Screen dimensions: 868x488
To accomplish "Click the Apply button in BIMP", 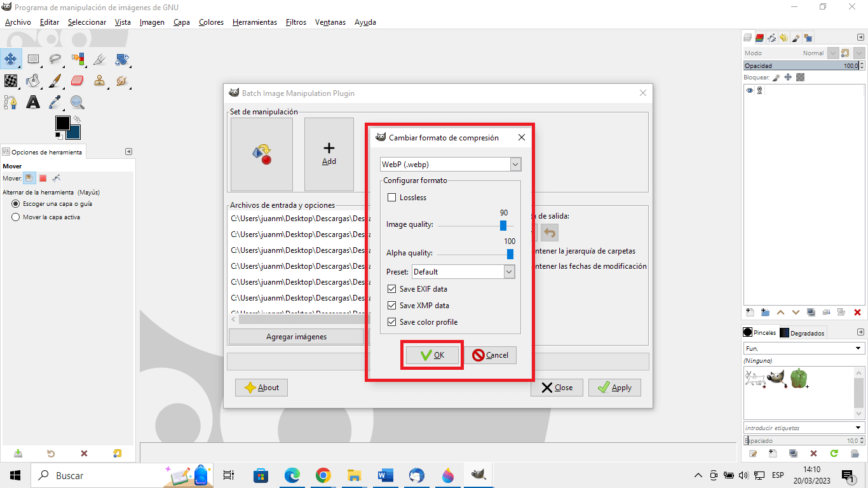I will (x=614, y=388).
